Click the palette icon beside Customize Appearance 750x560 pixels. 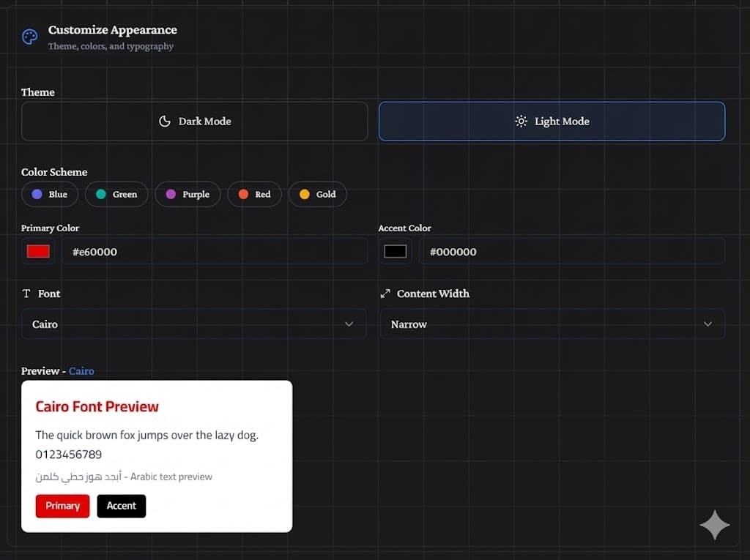click(x=29, y=37)
